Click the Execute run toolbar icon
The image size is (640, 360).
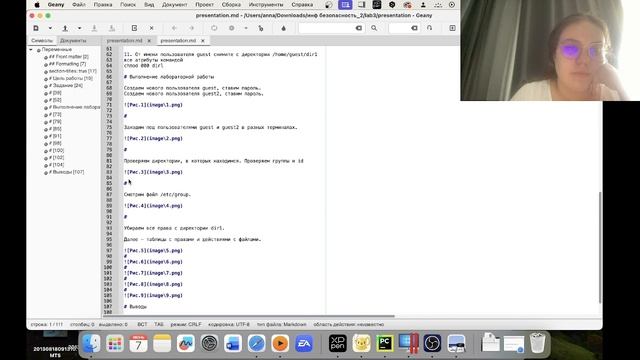[261, 28]
